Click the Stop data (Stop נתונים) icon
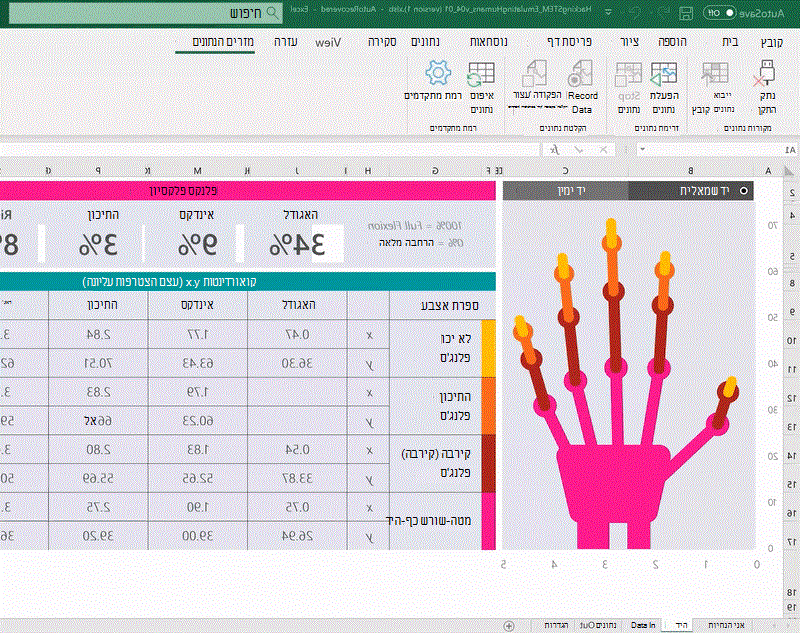800x633 pixels. (629, 74)
